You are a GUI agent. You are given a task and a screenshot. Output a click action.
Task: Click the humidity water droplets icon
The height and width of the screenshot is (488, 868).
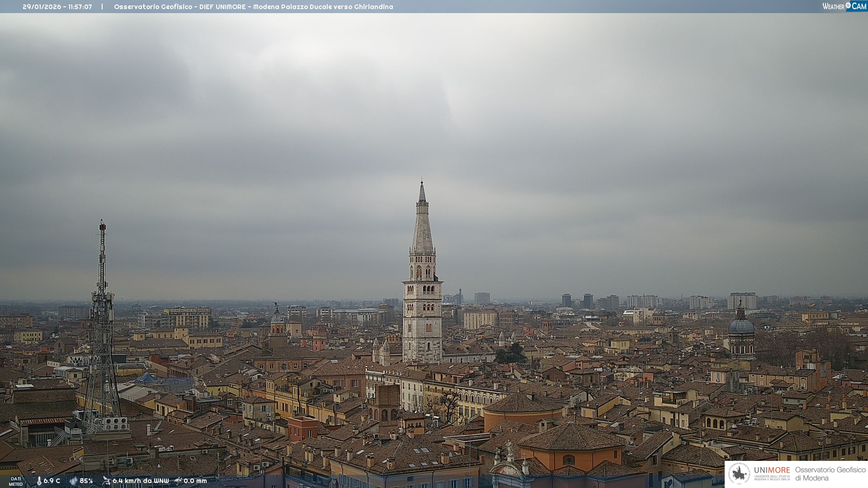73,481
